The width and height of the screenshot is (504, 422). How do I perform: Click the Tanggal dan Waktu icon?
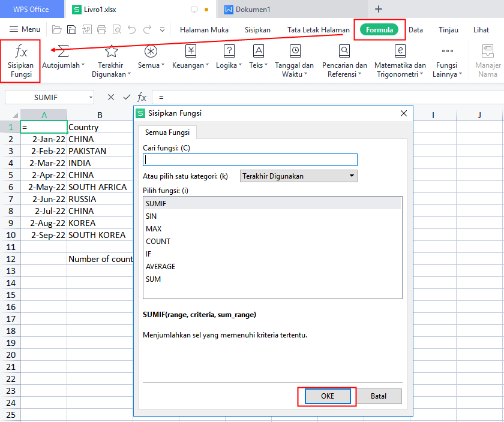tap(294, 51)
